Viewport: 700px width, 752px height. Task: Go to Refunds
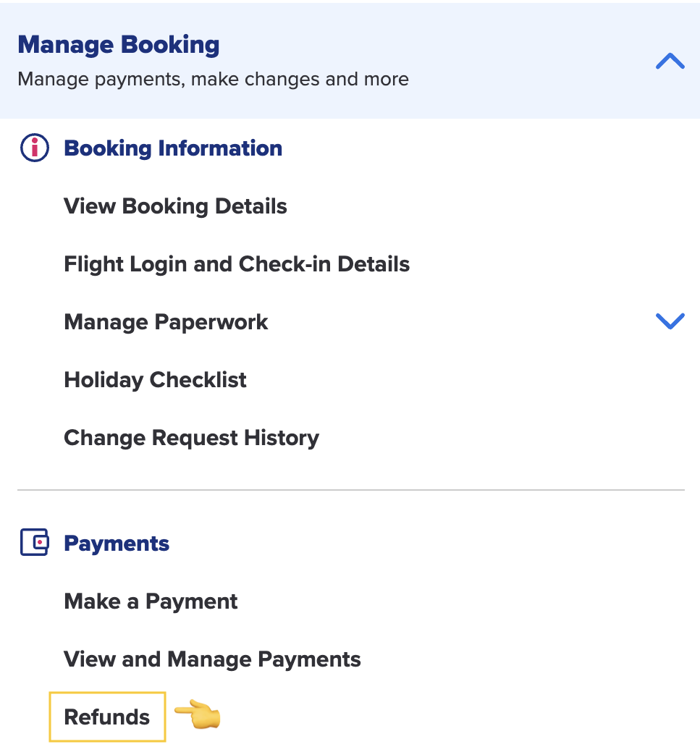[106, 717]
